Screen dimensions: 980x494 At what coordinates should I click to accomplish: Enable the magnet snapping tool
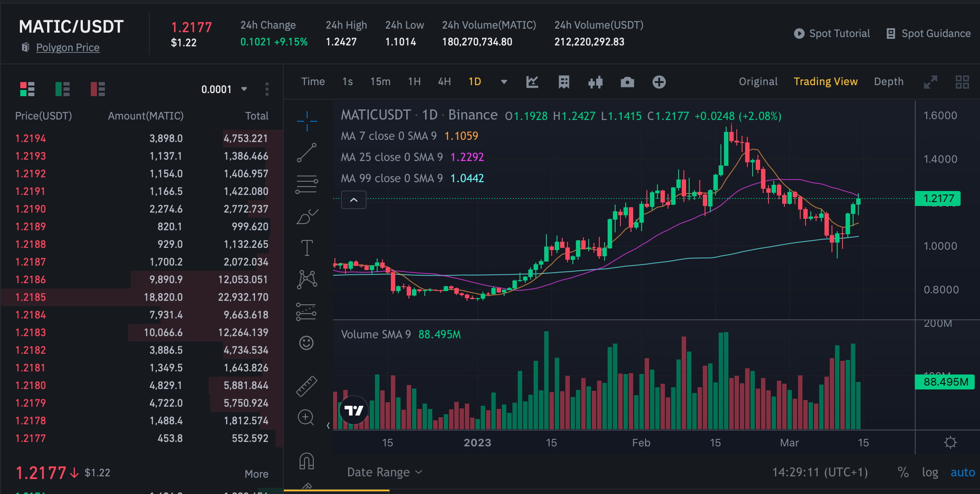tap(307, 460)
